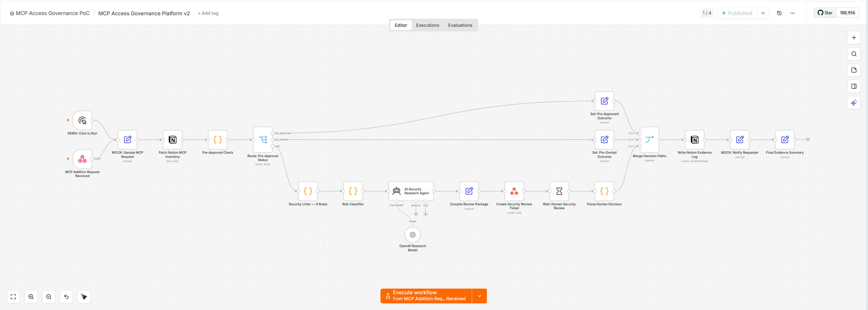Viewport: 868px width, 310px height.
Task: Select the Compile Review Package node
Action: 469,191
